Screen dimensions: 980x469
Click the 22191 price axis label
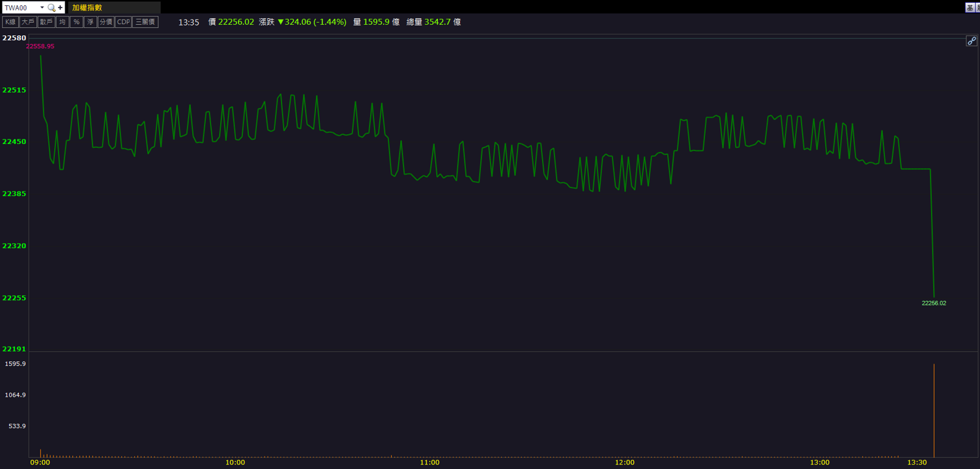coord(14,348)
